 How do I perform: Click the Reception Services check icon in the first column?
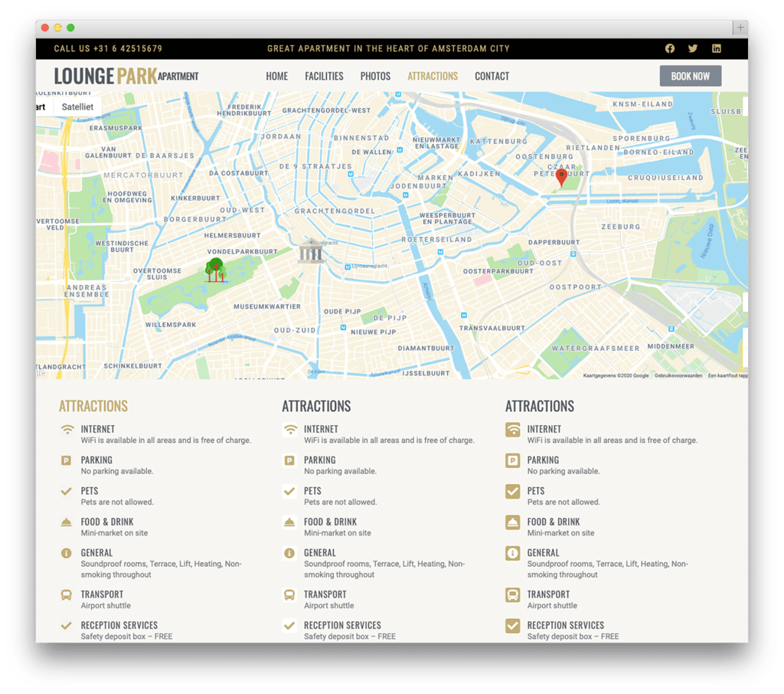point(66,626)
